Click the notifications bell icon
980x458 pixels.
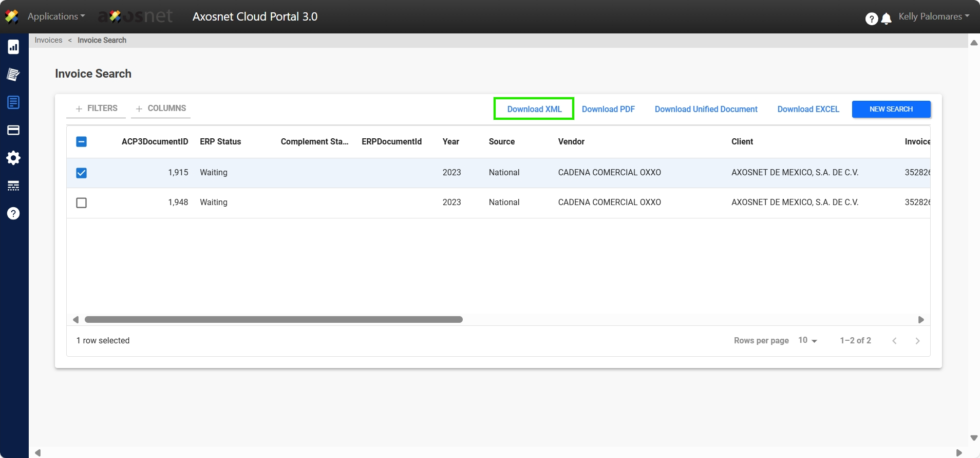pyautogui.click(x=886, y=19)
